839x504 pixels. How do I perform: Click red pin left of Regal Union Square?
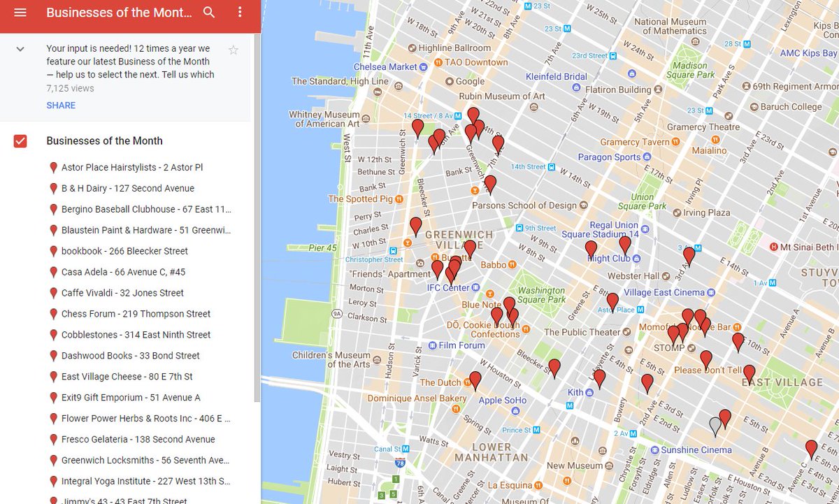[591, 250]
